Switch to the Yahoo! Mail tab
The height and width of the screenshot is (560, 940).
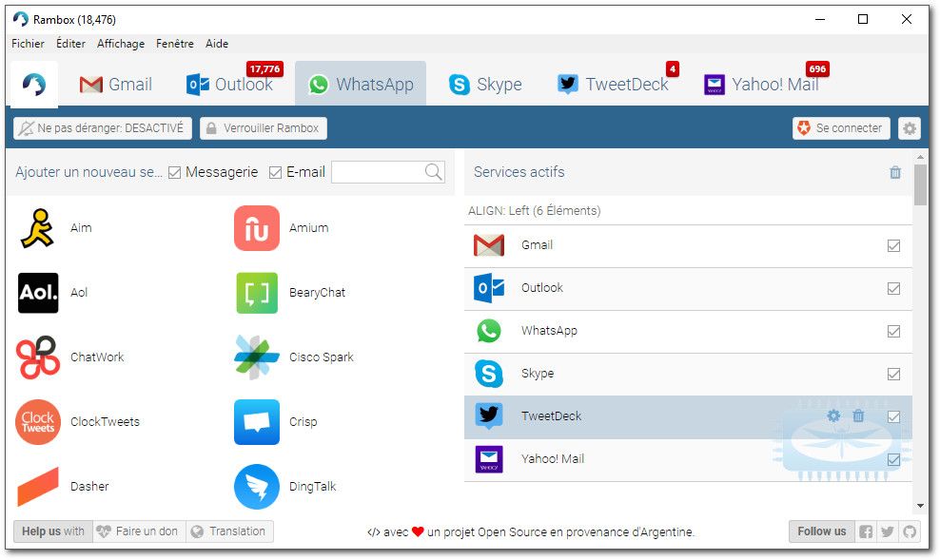[x=761, y=85]
